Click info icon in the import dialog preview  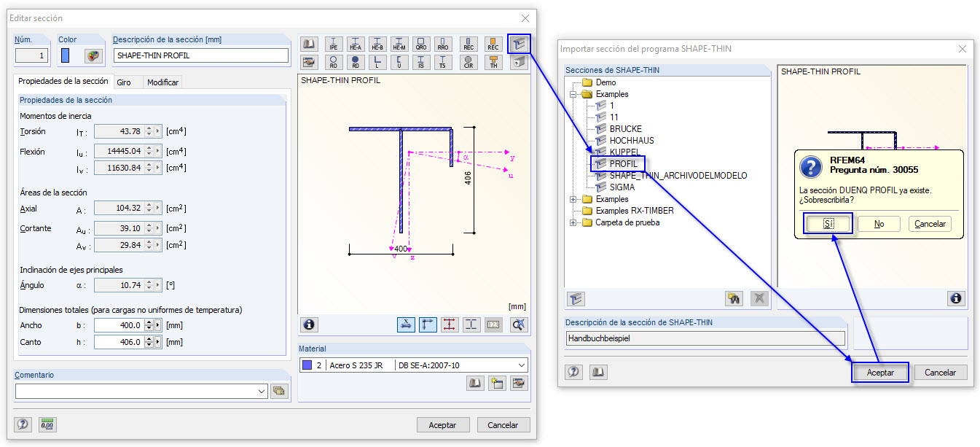coord(956,298)
